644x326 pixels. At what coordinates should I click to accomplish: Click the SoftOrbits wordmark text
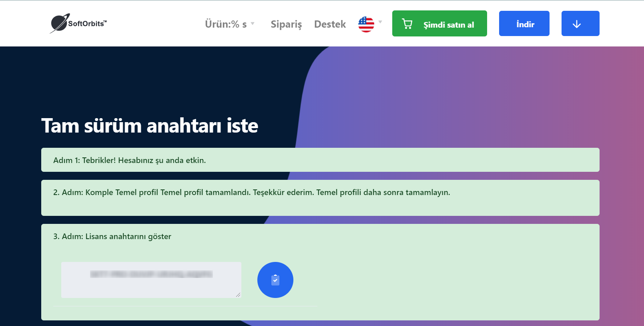[87, 24]
